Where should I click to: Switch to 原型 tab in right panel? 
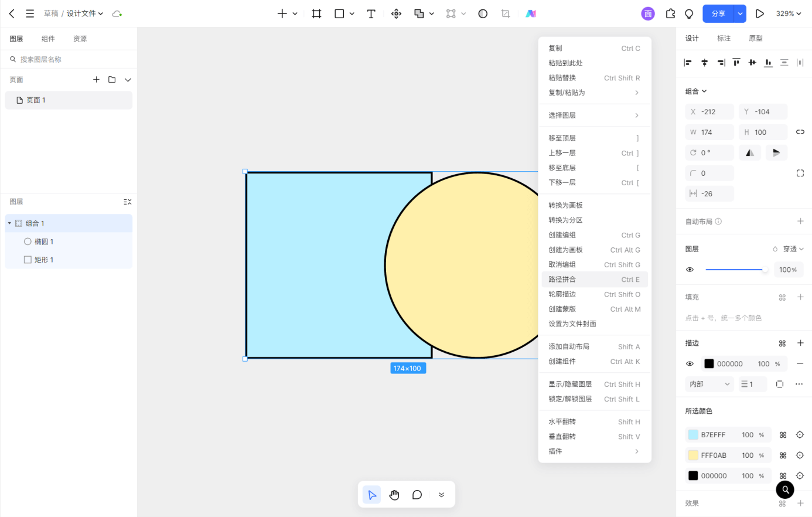[x=756, y=38]
